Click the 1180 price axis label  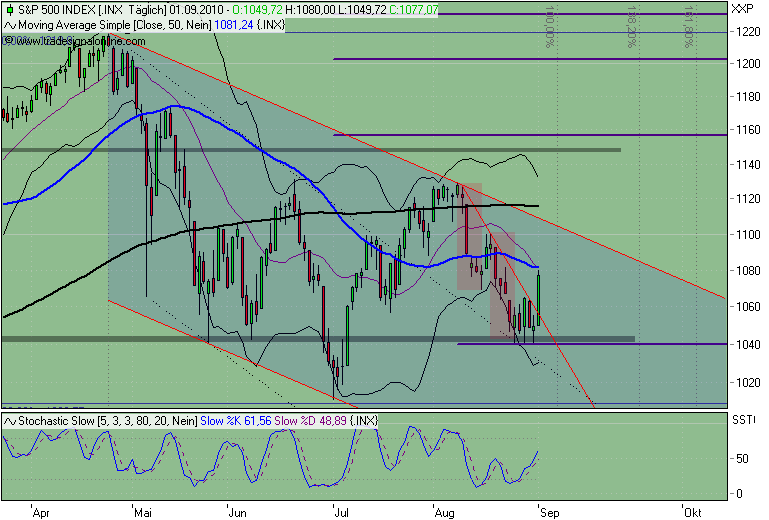pyautogui.click(x=748, y=97)
